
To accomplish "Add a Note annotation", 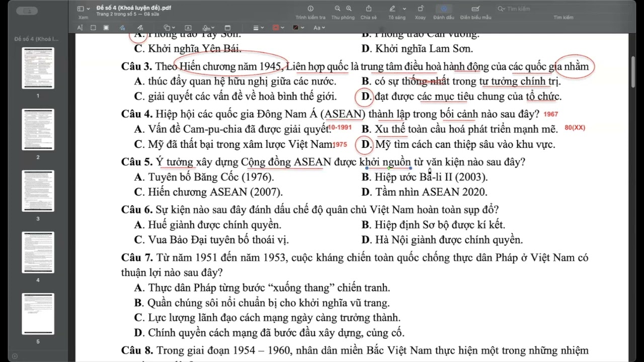I will point(227,28).
